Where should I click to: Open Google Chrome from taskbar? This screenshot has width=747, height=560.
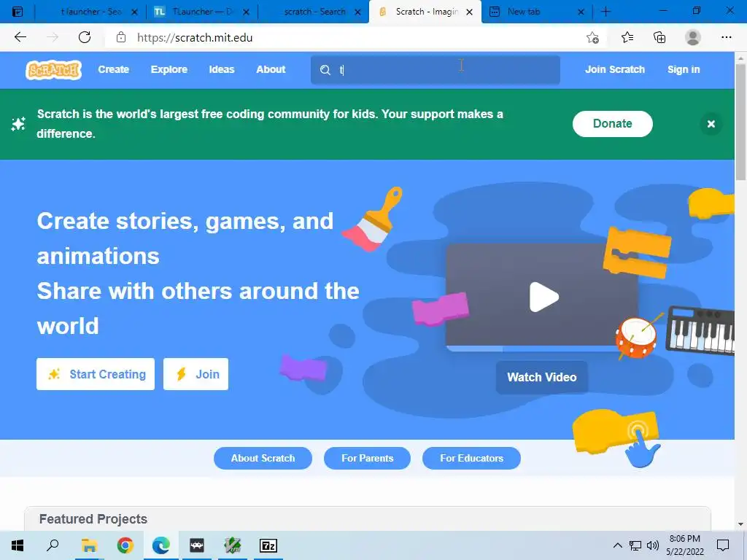tap(125, 545)
